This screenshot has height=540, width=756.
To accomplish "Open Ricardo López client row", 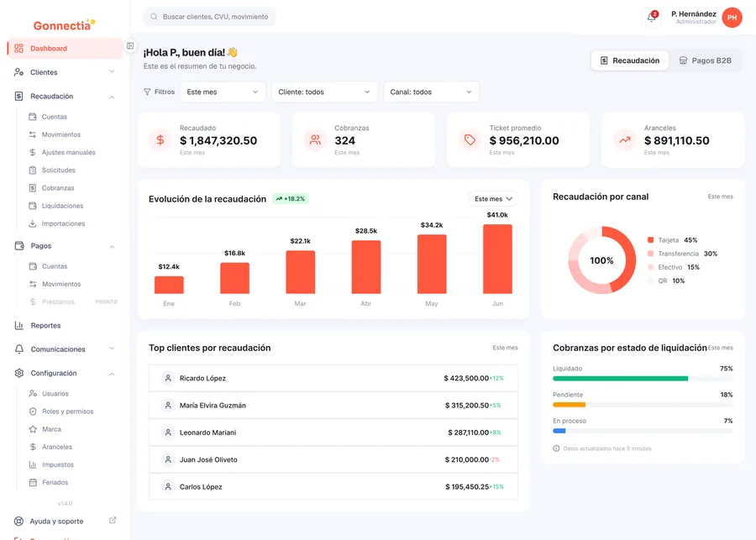I will (333, 378).
